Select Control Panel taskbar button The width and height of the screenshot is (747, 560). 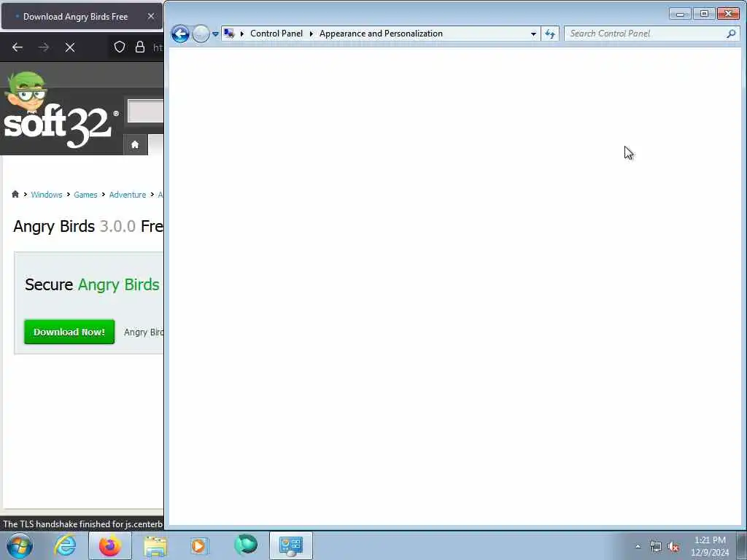(x=290, y=545)
